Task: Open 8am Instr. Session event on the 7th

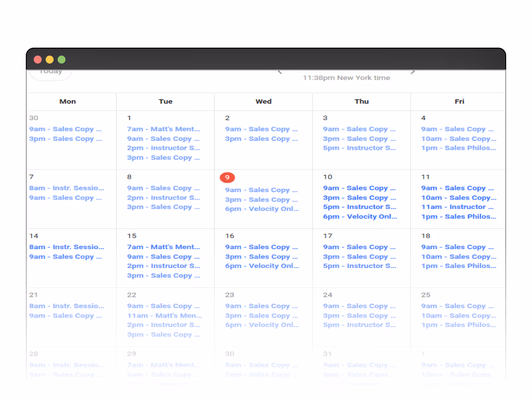Action: point(66,188)
